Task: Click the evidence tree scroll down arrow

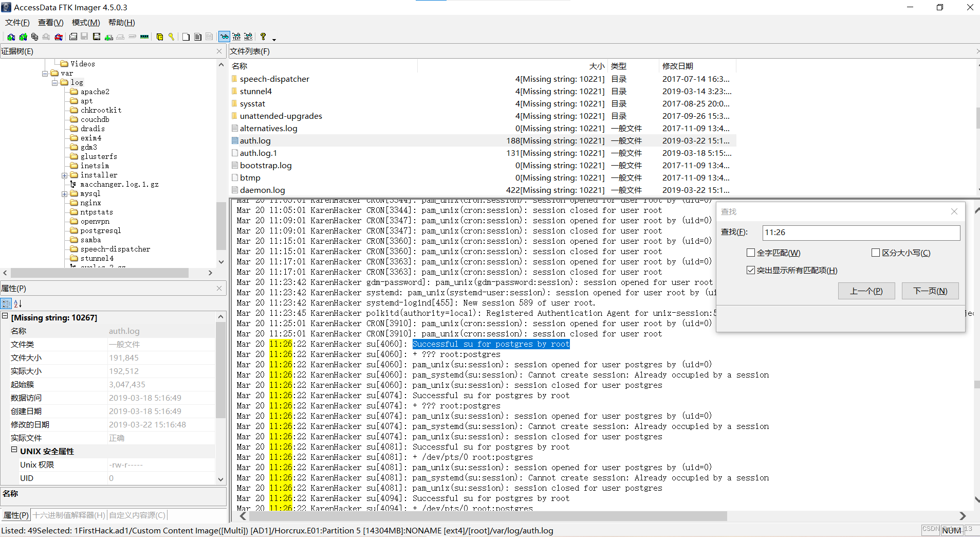Action: point(221,262)
